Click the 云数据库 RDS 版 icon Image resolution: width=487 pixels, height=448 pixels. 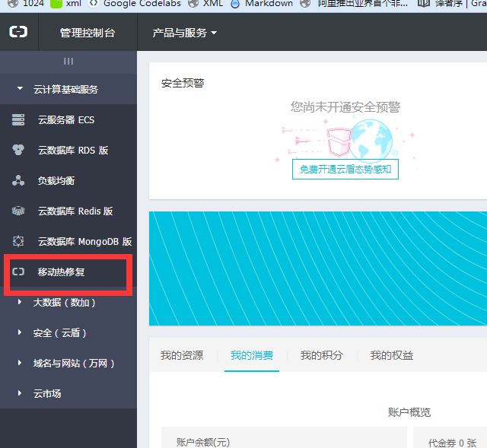[x=18, y=150]
